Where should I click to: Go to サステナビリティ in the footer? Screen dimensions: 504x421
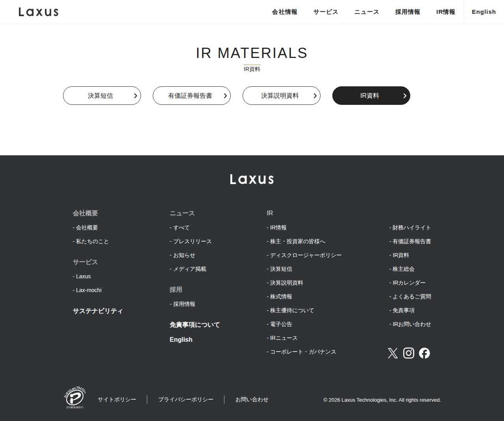tap(98, 311)
